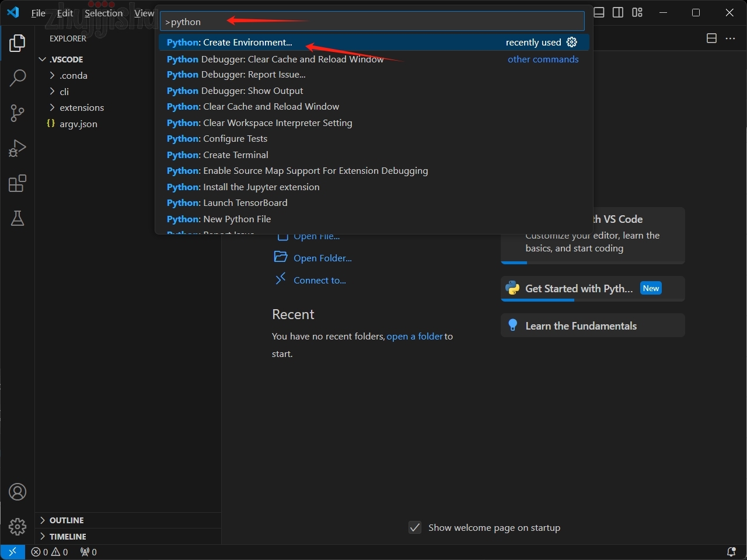Screen dimensions: 747x560
Task: Open notifications bell in status bar
Action: tap(731, 552)
